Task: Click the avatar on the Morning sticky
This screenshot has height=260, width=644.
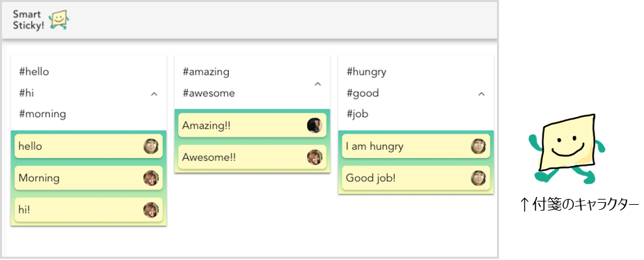Action: [151, 178]
